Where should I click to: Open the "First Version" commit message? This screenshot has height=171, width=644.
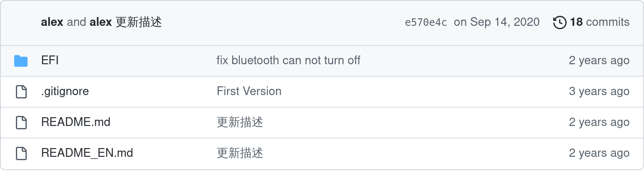tap(249, 91)
